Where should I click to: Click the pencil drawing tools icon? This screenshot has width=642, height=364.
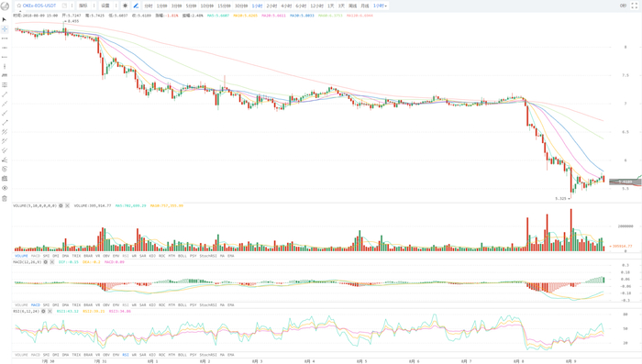pyautogui.click(x=136, y=6)
